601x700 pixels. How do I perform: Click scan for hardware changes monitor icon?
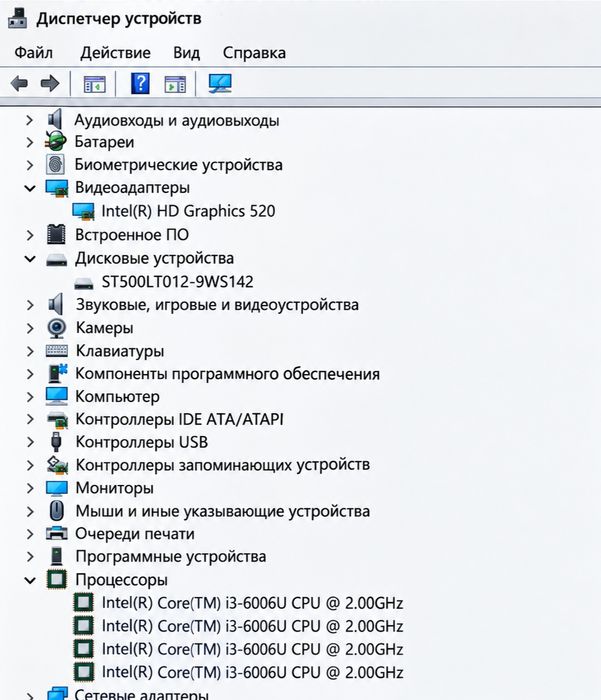[220, 83]
